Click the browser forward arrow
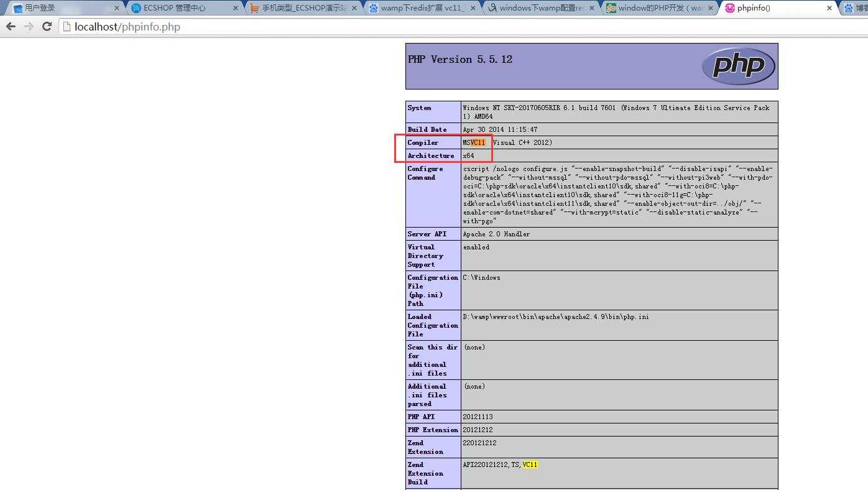 tap(29, 27)
